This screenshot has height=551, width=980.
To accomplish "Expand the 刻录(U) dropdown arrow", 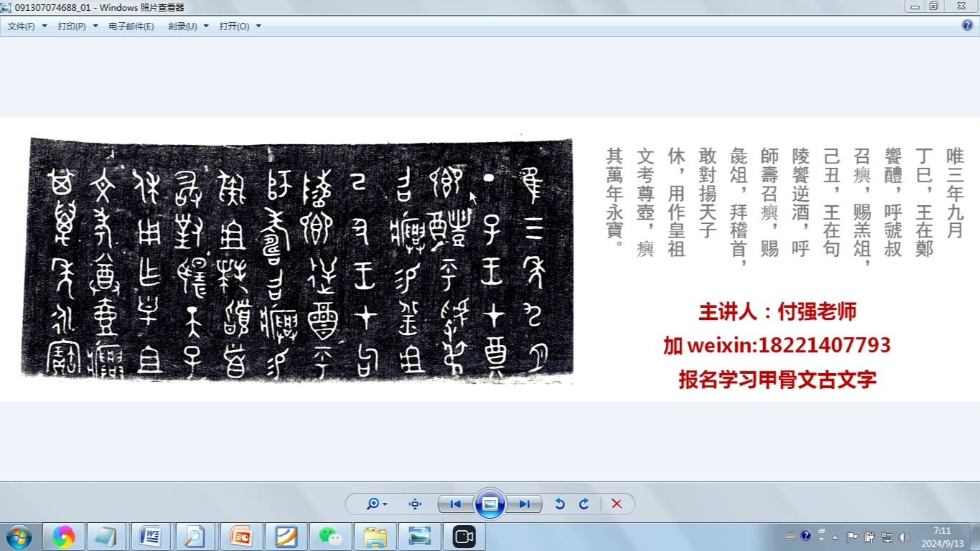I will point(206,26).
